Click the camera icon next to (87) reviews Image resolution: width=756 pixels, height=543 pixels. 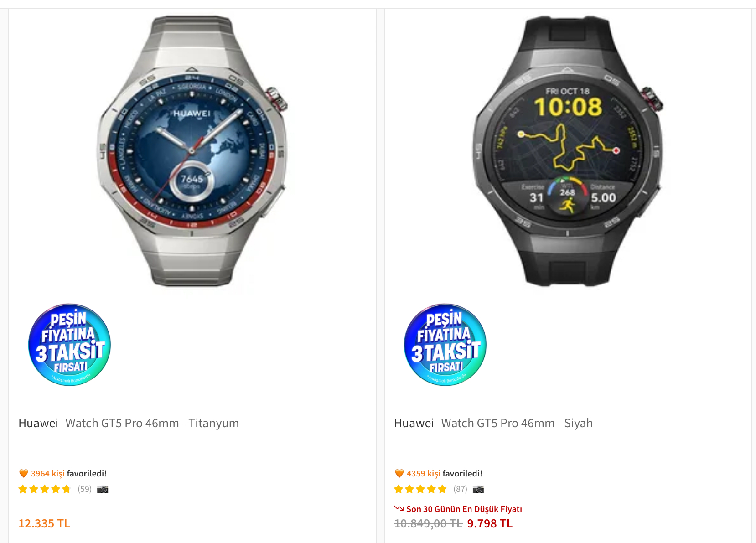coord(478,489)
